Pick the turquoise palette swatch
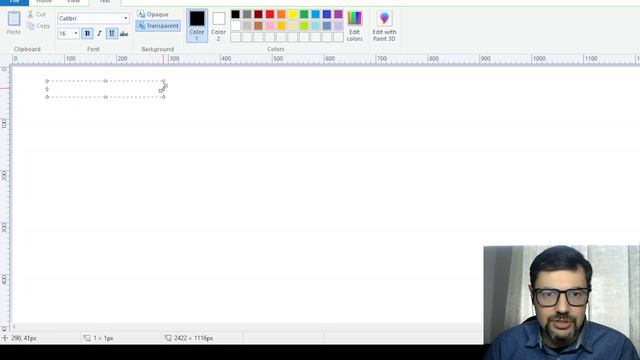Screen dimensions: 640x360 click(x=316, y=14)
